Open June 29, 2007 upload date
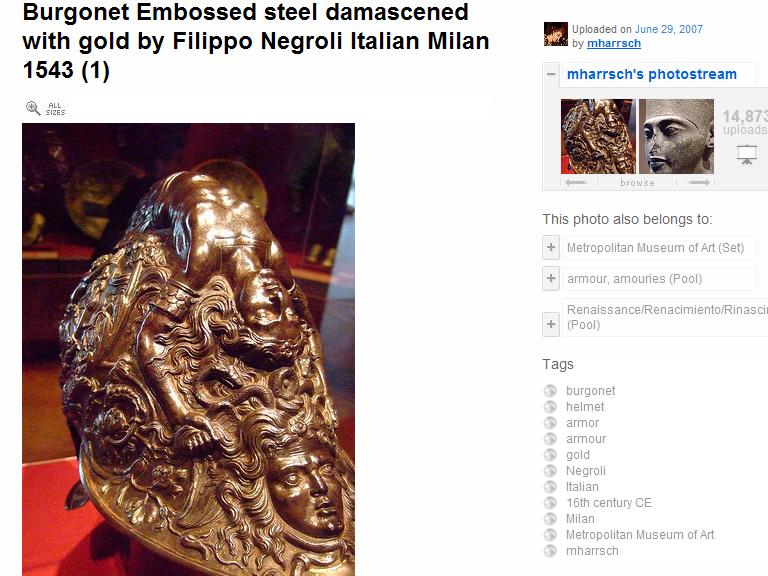The image size is (768, 576). tap(669, 29)
